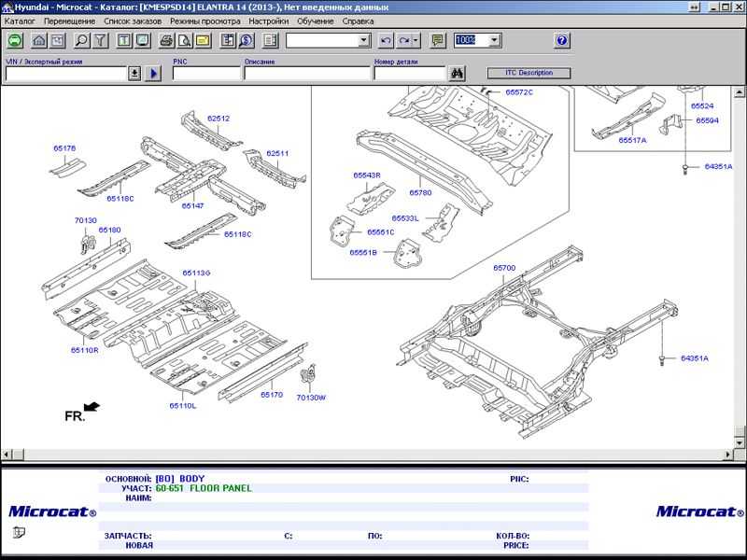
Task: Open the 100% zoom dropdown
Action: pyautogui.click(x=495, y=40)
